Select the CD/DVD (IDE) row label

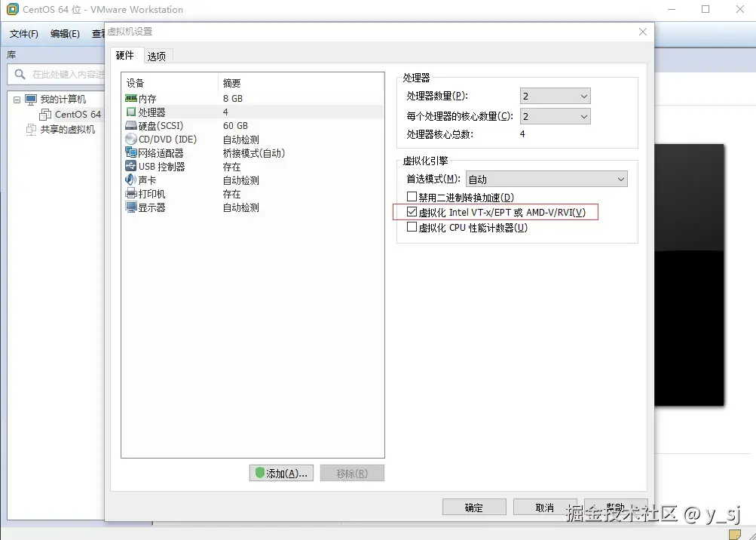coord(168,140)
